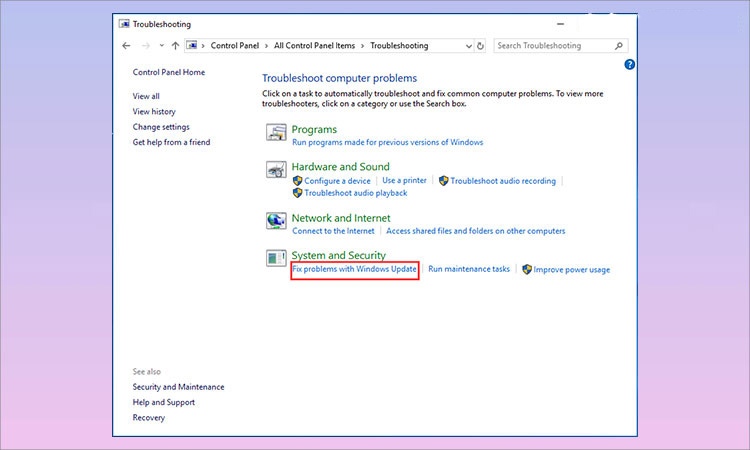Select Improve power usage
The height and width of the screenshot is (450, 750).
tap(572, 270)
